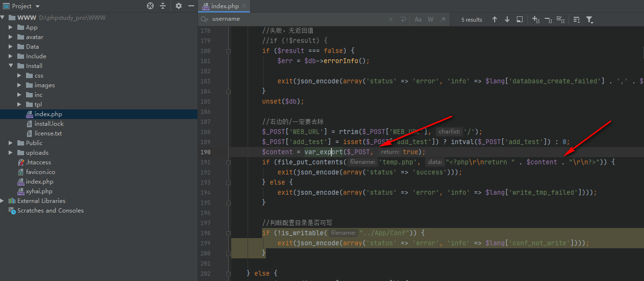Fold the code block at line 180
The width and height of the screenshot is (644, 281).
click(x=228, y=51)
